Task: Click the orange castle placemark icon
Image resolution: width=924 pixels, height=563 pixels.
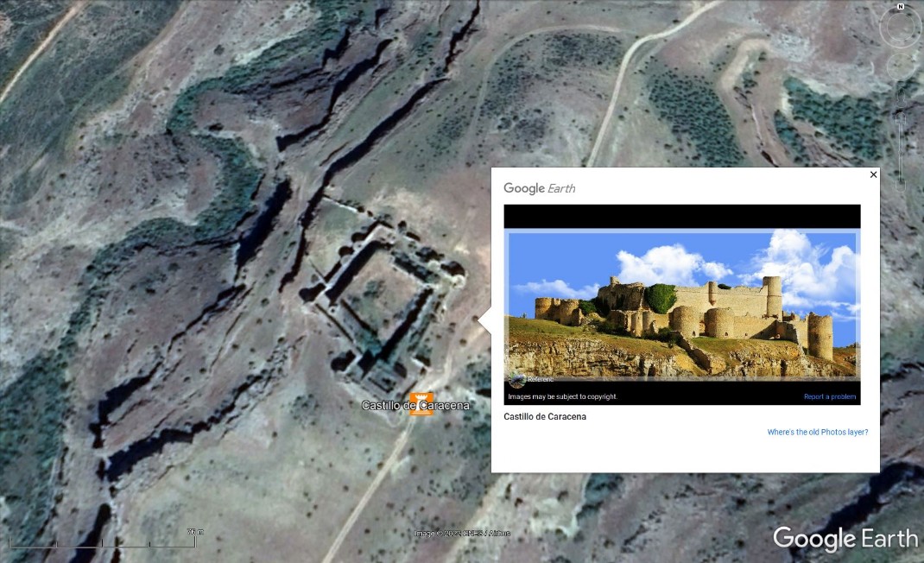Action: pos(421,404)
